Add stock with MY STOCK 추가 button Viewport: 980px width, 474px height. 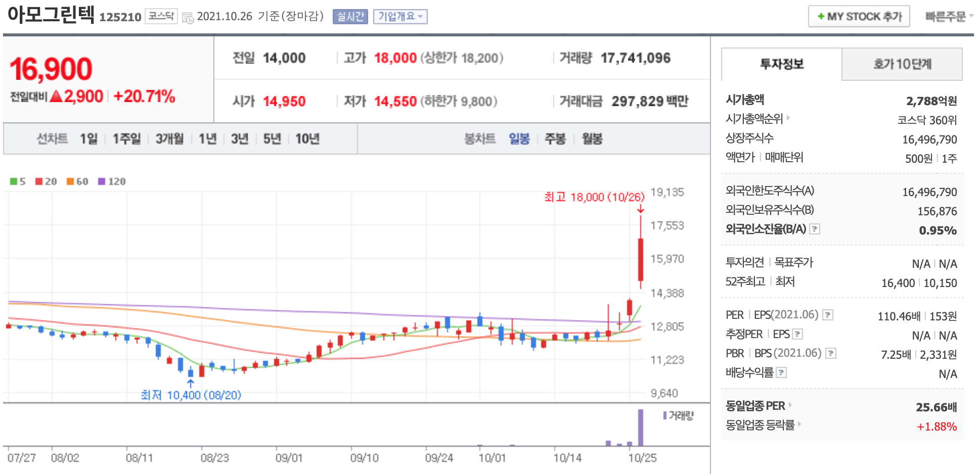tap(859, 16)
